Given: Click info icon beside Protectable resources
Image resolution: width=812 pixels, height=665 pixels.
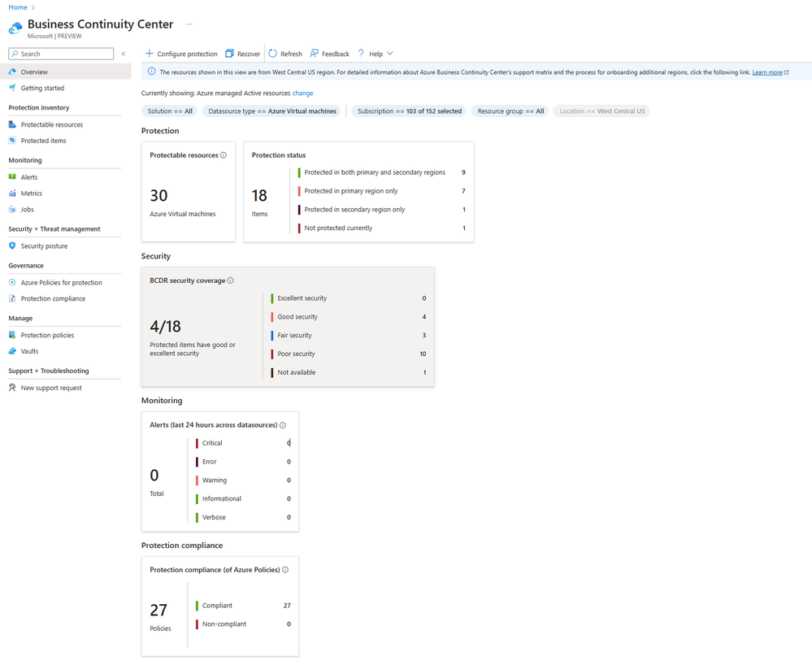Looking at the screenshot, I should [224, 154].
